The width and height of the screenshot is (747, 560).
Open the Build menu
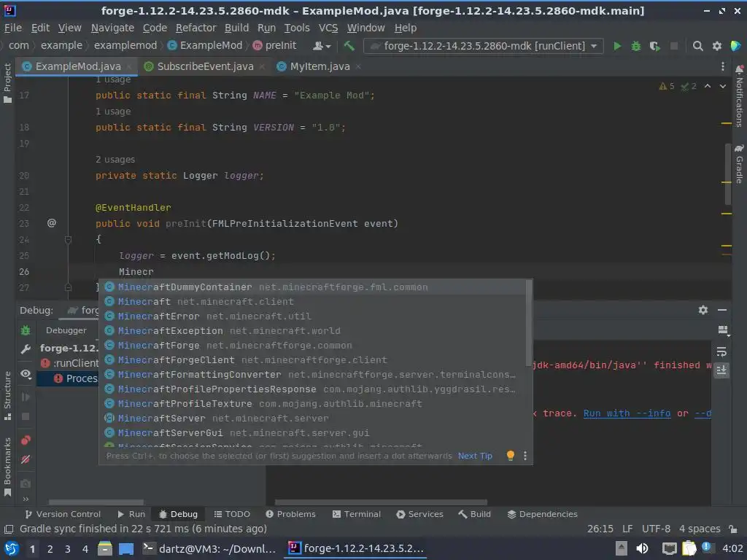coord(237,28)
